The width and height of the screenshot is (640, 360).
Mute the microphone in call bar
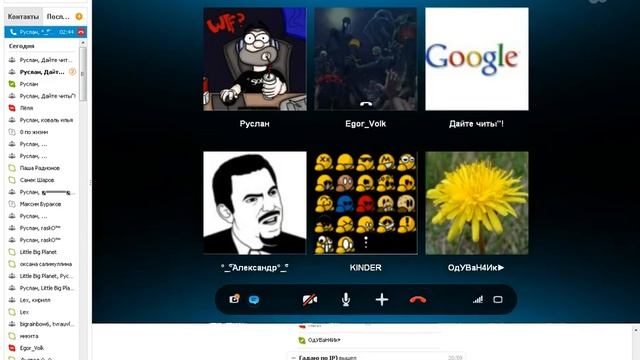pos(346,300)
